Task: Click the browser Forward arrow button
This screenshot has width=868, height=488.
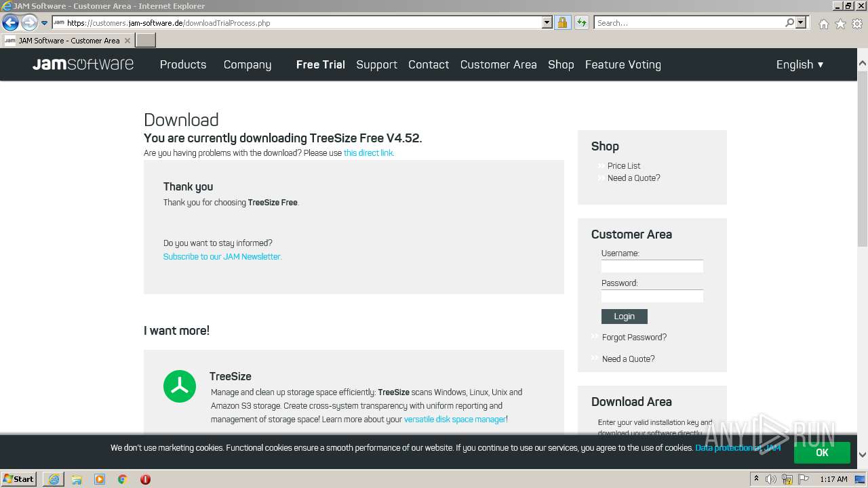Action: 29,23
